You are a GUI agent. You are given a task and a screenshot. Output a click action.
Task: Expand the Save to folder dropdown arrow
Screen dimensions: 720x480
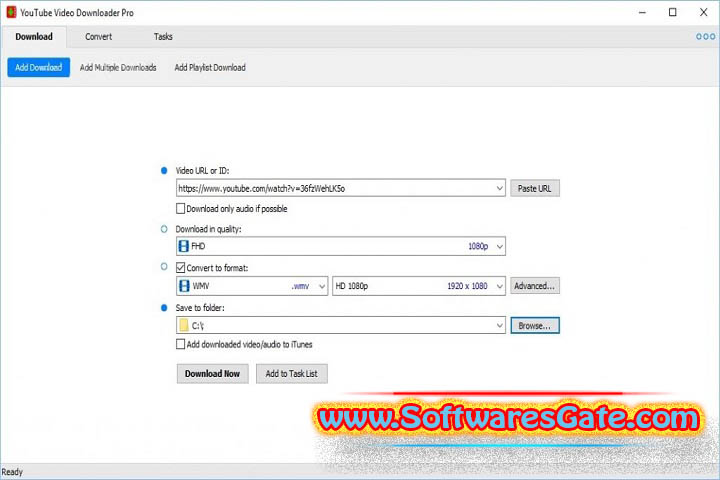coord(500,325)
